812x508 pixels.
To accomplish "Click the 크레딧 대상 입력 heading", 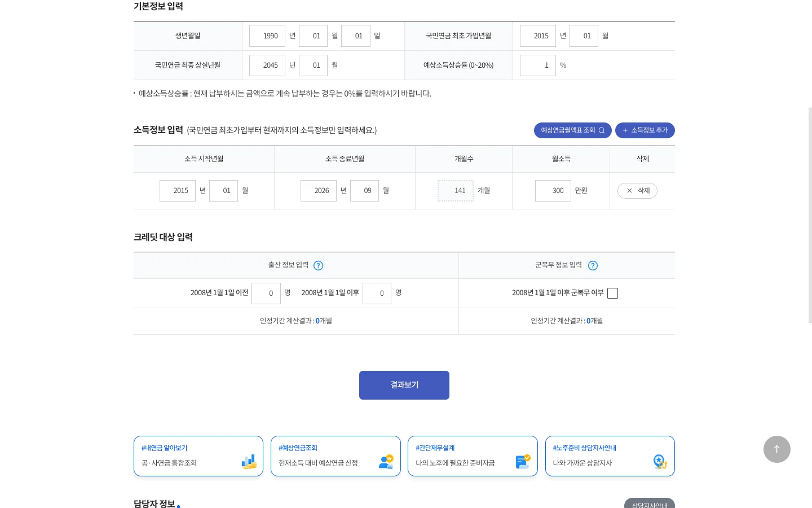I will click(x=163, y=237).
